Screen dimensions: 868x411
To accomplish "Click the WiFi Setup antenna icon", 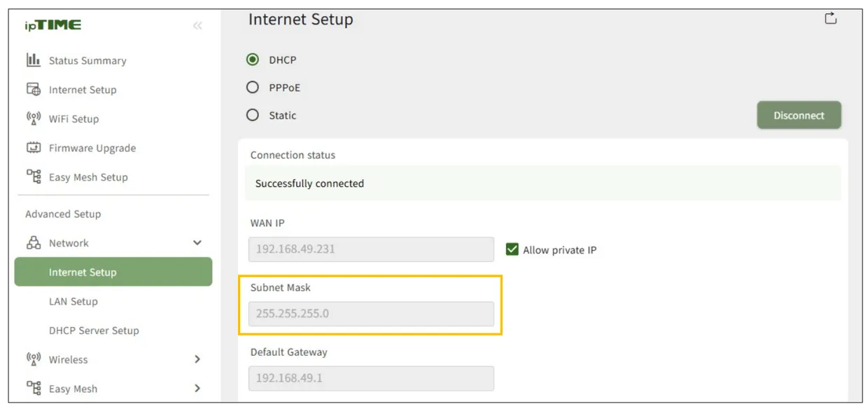I will pyautogui.click(x=33, y=118).
